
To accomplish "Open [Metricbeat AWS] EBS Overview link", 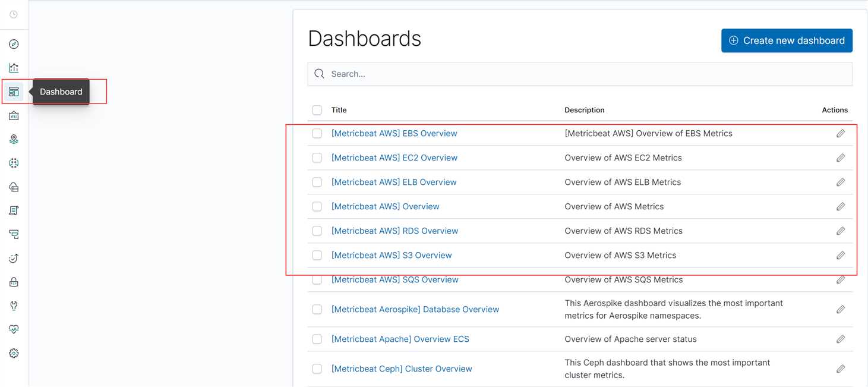I will (x=394, y=134).
